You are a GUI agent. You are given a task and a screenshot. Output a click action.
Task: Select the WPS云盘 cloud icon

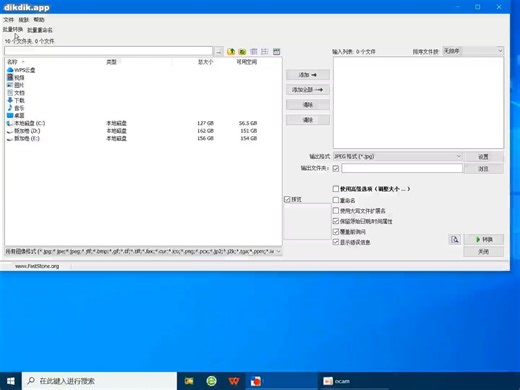pyautogui.click(x=10, y=70)
